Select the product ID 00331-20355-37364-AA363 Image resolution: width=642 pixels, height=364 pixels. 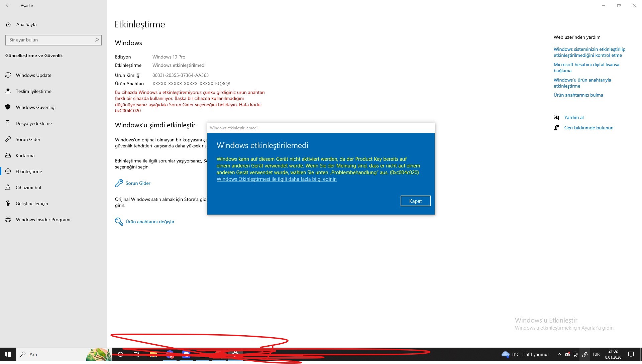[181, 75]
